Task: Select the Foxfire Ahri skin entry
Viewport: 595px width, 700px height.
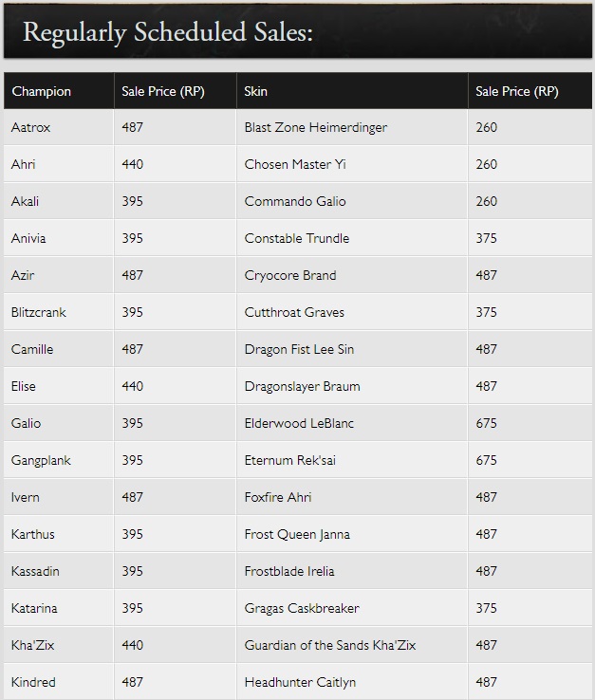Action: [x=277, y=497]
